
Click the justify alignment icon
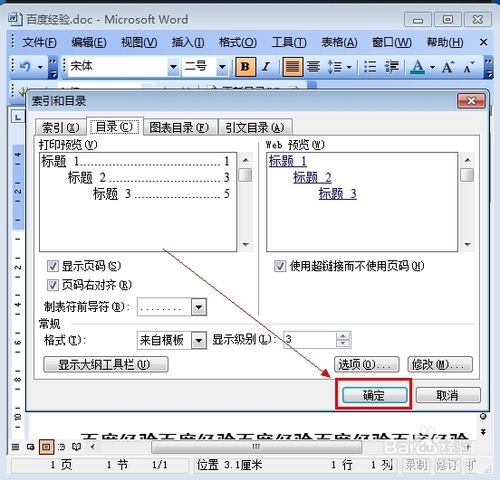click(x=292, y=67)
